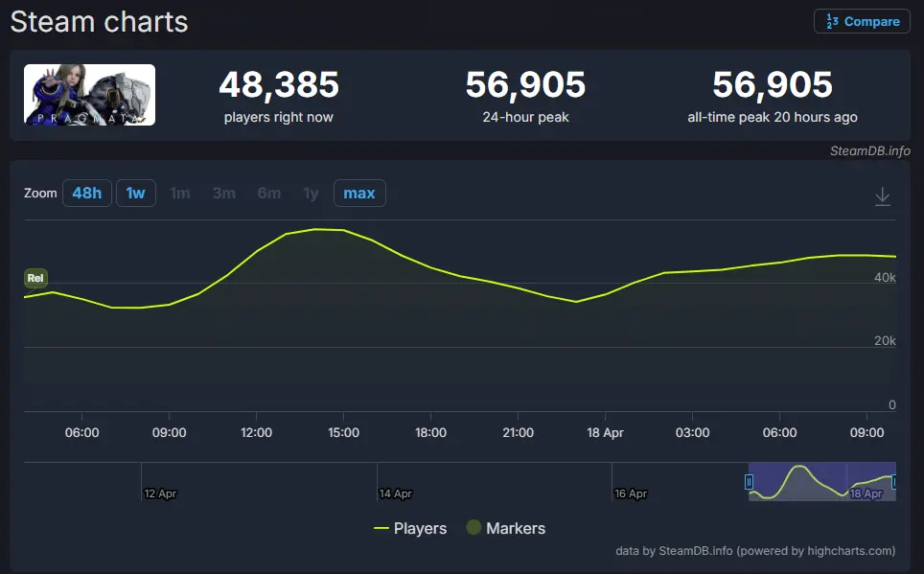Select the 1w zoom range
The image size is (924, 574).
(135, 194)
